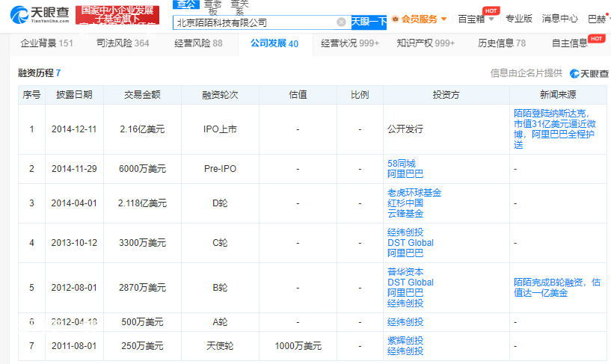Select the amount cell 2.118亿美元
Image resolution: width=611 pixels, height=364 pixels.
(142, 203)
